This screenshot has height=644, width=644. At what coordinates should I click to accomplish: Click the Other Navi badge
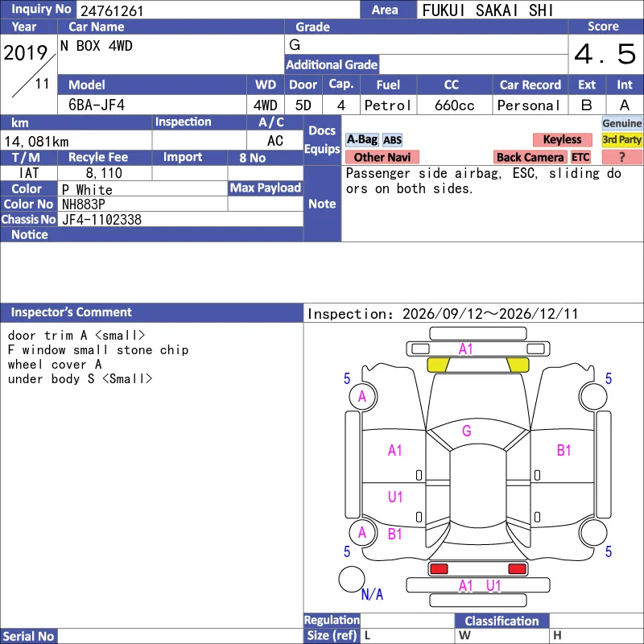(382, 157)
